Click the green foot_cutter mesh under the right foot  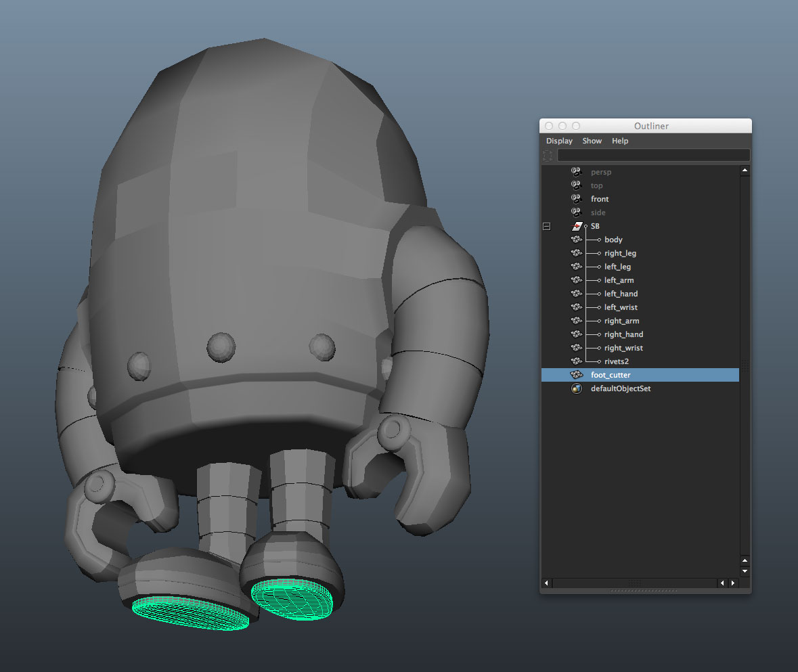tap(292, 600)
